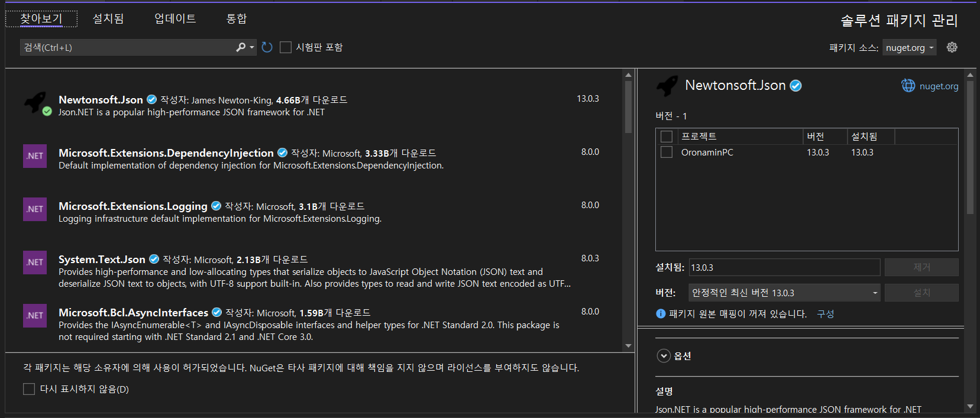The height and width of the screenshot is (418, 980).
Task: Click verified badge next to Newtonsoft.Json in list
Action: pos(151,99)
